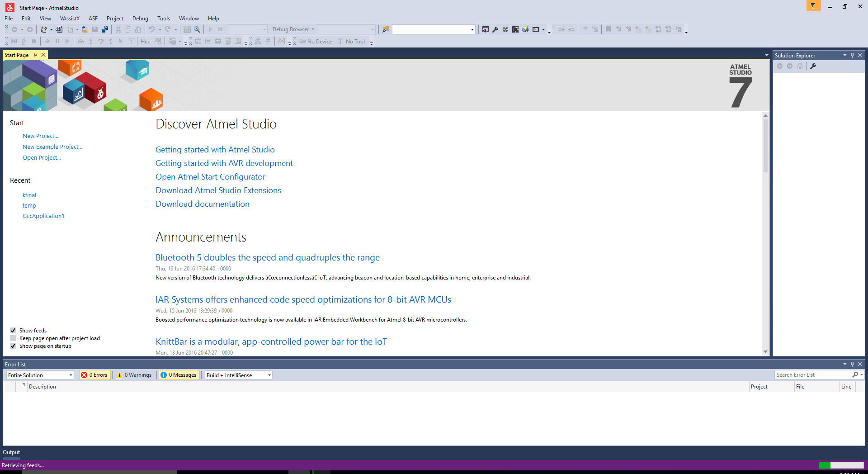Click the Navigate Backward arrow icon
Viewport: 868px width, 474px height.
(14, 29)
